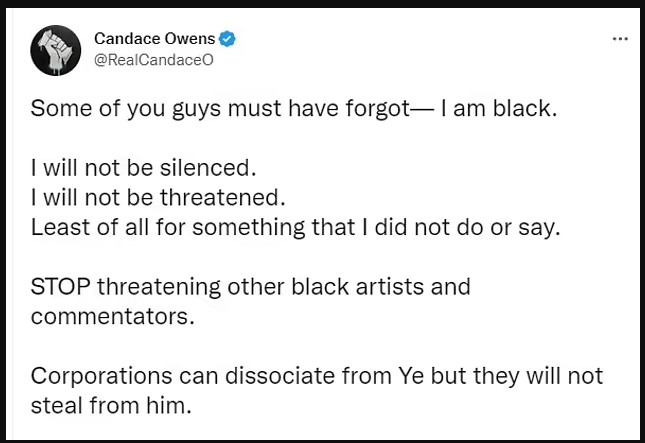Click the word 'guys' in opening sentence

click(x=196, y=110)
